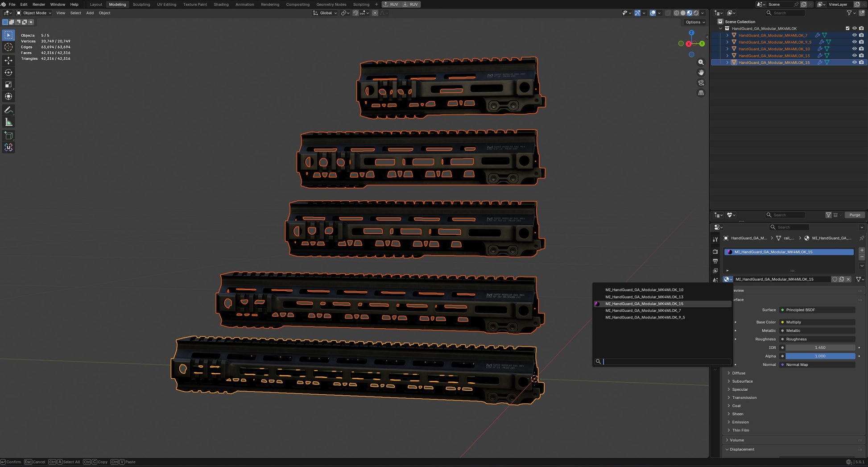Collapse the HandGuard_GA_Modular_MK4MLOK collection

point(720,29)
